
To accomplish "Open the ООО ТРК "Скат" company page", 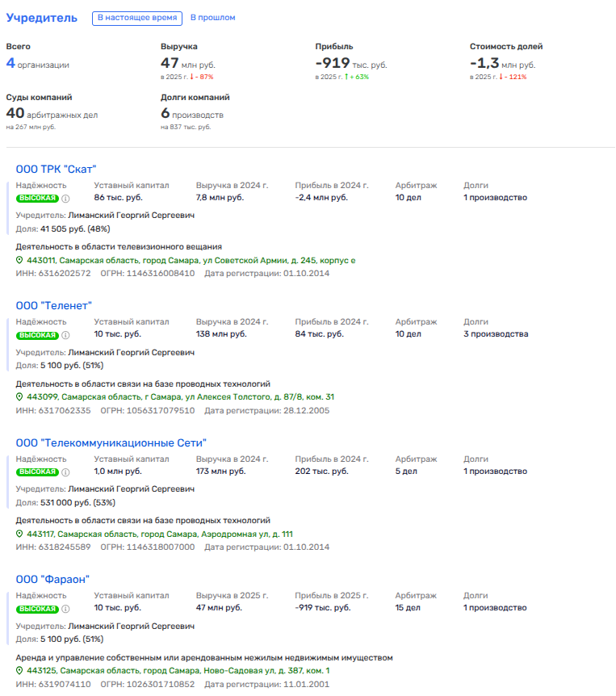I will (x=56, y=169).
